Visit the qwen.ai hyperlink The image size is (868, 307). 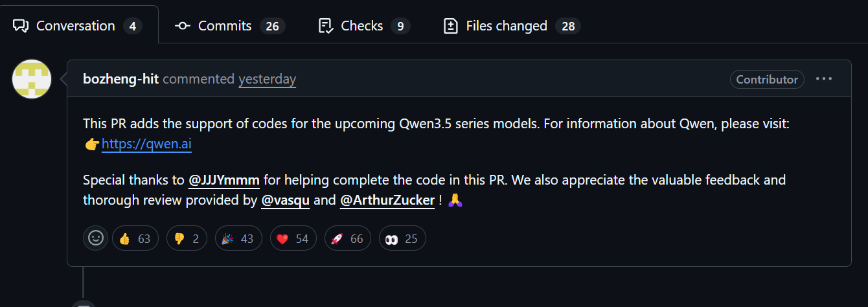pos(146,144)
